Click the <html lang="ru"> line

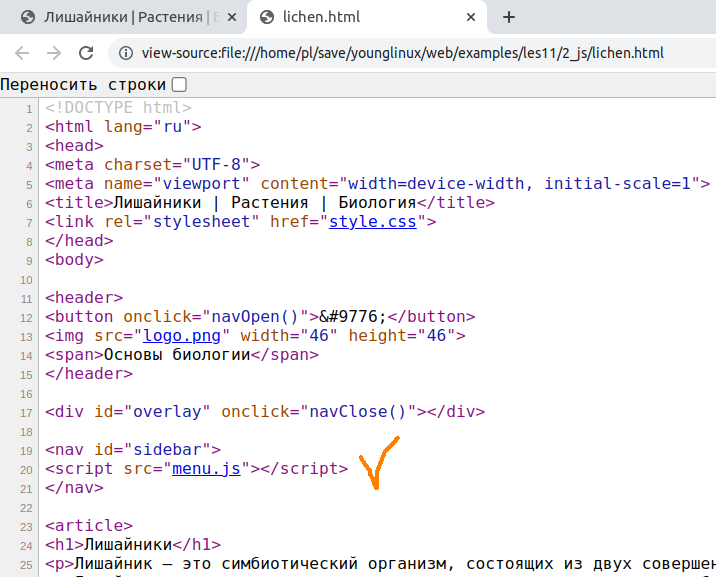pos(123,126)
